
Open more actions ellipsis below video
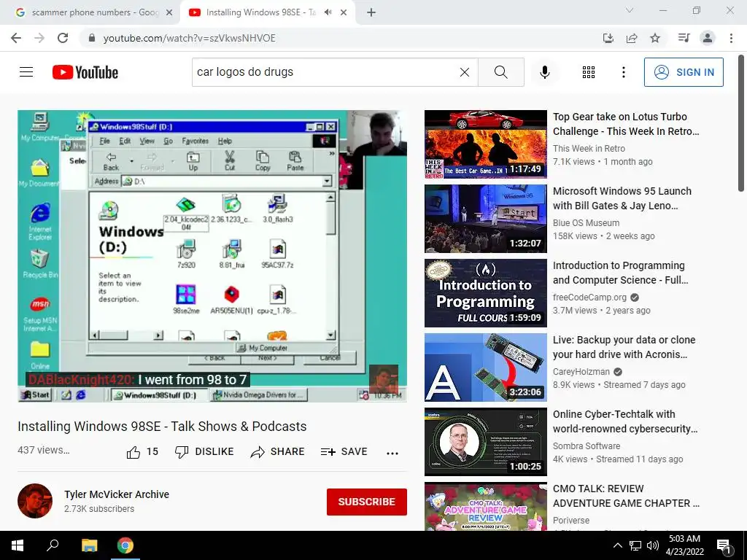pyautogui.click(x=392, y=453)
